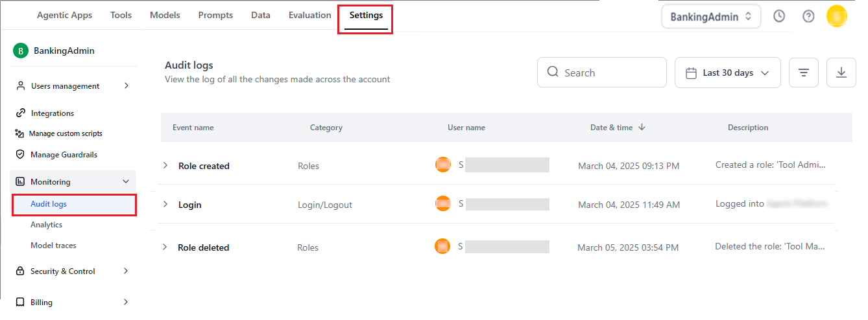Image resolution: width=868 pixels, height=320 pixels.
Task: Open the Last 30 days date dropdown
Action: point(727,73)
